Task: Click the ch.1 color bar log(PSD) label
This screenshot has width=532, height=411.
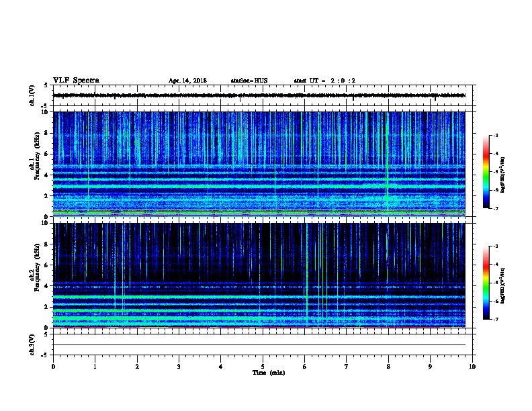Action: pyautogui.click(x=502, y=175)
